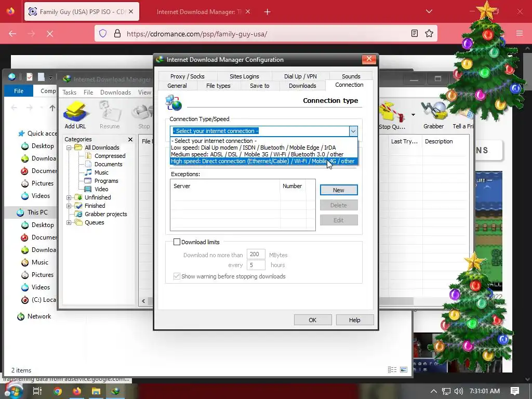
Task: Expand the Unfinished category node
Action: [x=69, y=197]
